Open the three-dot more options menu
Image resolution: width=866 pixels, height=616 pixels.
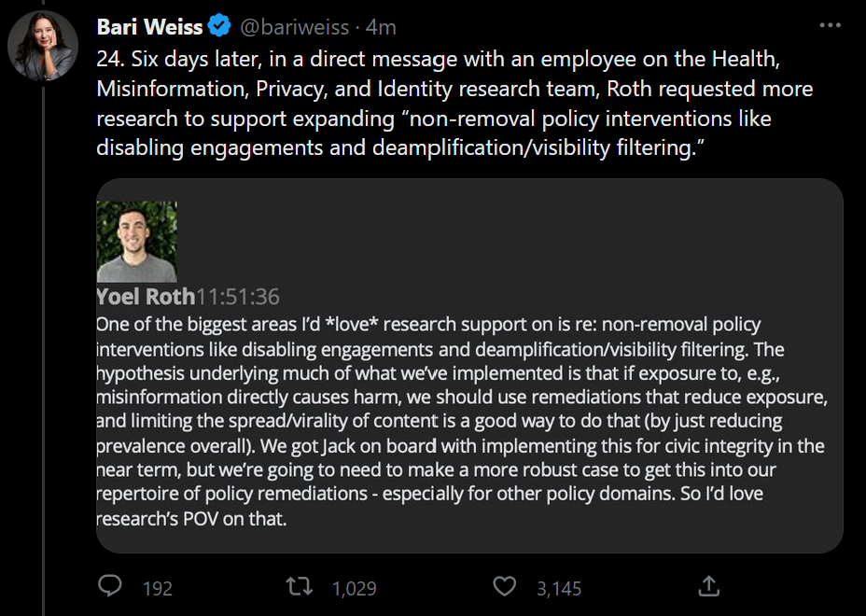(x=830, y=26)
